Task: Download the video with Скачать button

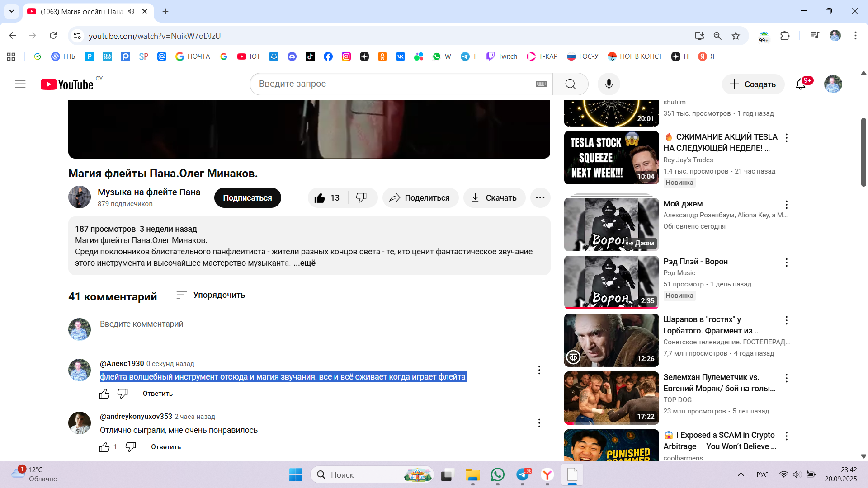Action: [x=494, y=198]
